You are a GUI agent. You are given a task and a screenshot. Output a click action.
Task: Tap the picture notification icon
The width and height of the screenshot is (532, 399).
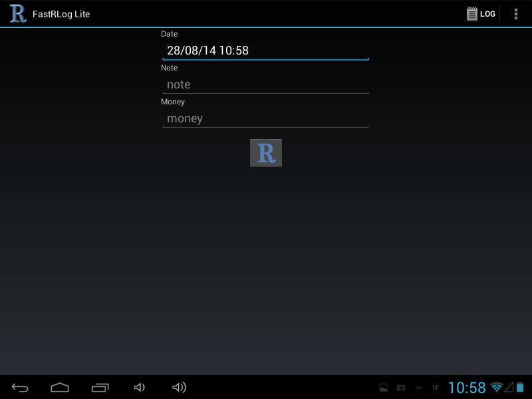click(384, 388)
